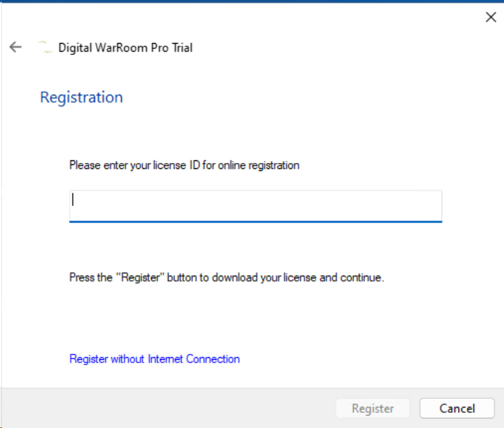Return to the previous wizard page
Screen dimensions: 504x428
coord(15,47)
